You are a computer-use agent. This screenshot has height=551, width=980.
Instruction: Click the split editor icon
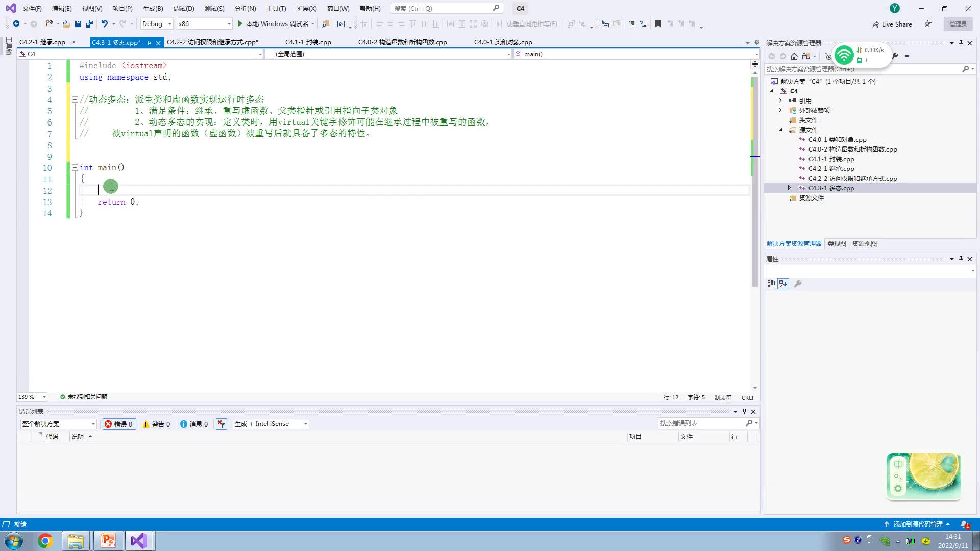pos(755,64)
